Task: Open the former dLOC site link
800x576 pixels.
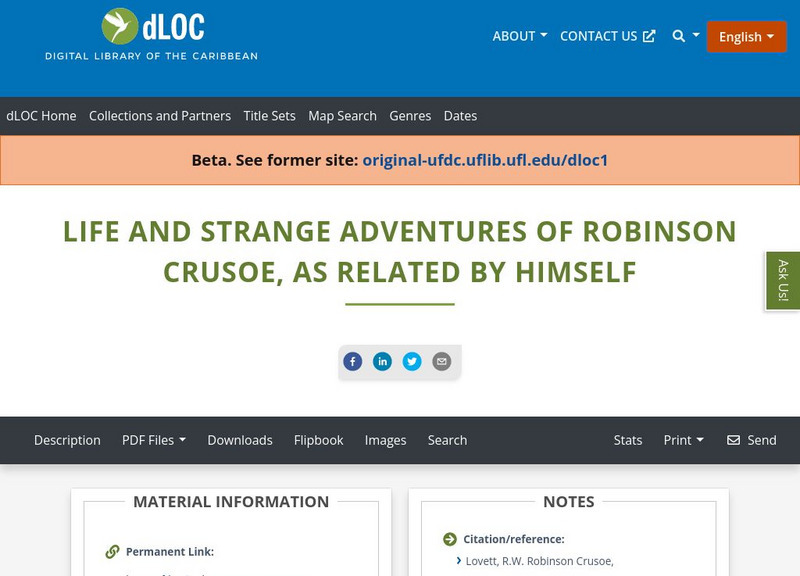Action: click(x=486, y=158)
